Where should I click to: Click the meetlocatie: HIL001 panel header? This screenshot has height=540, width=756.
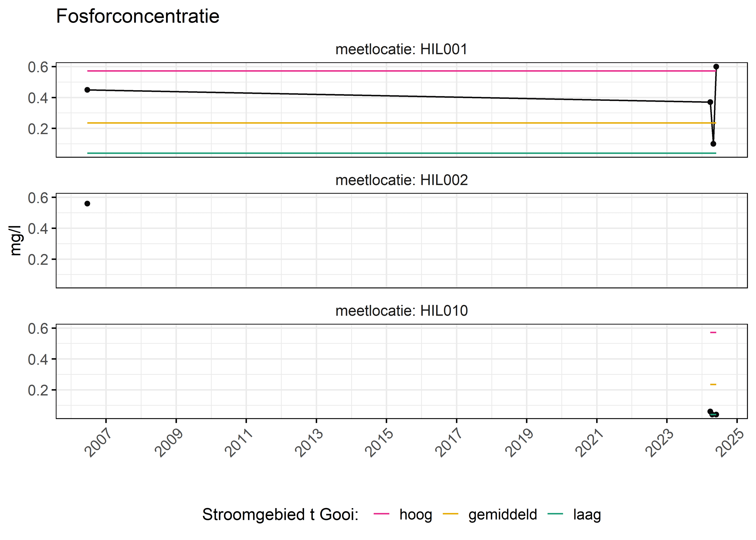pos(401,49)
